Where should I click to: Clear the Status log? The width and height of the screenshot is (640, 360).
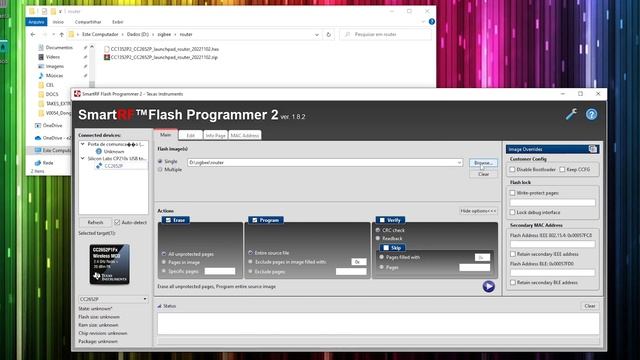pos(590,306)
